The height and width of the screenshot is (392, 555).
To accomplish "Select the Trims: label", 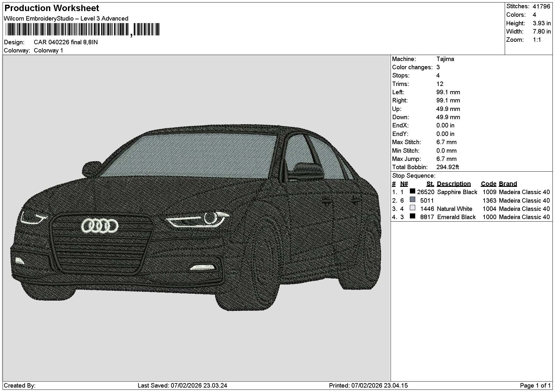I will 400,84.
